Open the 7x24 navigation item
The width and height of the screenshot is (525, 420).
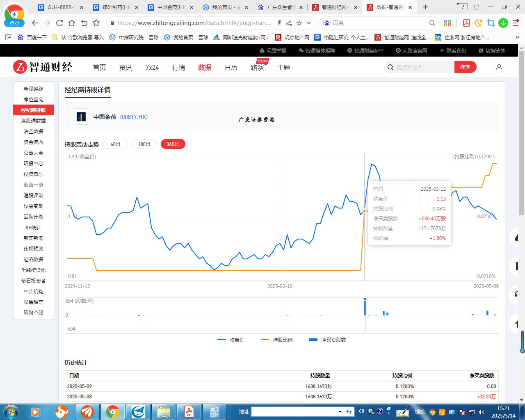pyautogui.click(x=152, y=67)
